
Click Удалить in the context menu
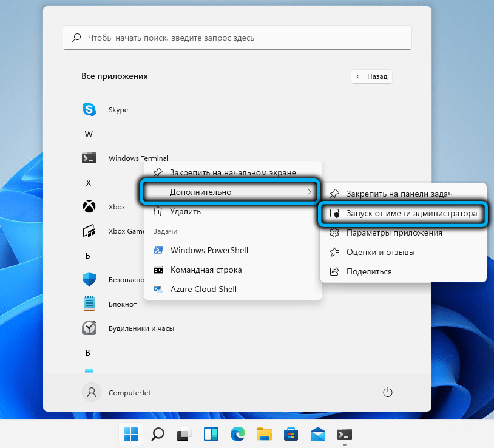pos(185,211)
